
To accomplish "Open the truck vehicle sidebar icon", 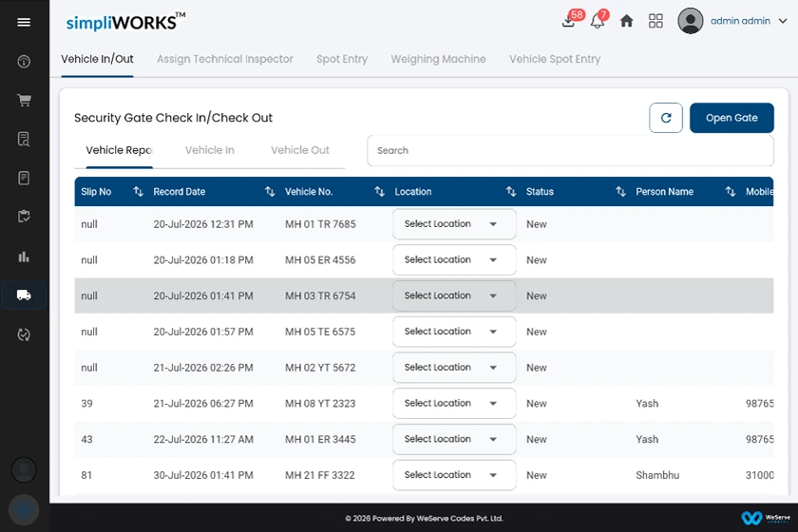I will click(24, 295).
